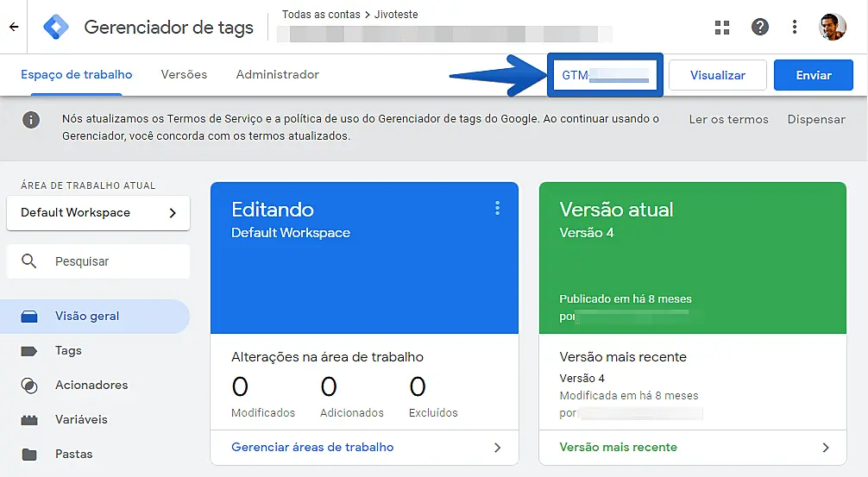Viewport: 868px width, 477px height.
Task: Click the user profile avatar
Action: [x=832, y=27]
